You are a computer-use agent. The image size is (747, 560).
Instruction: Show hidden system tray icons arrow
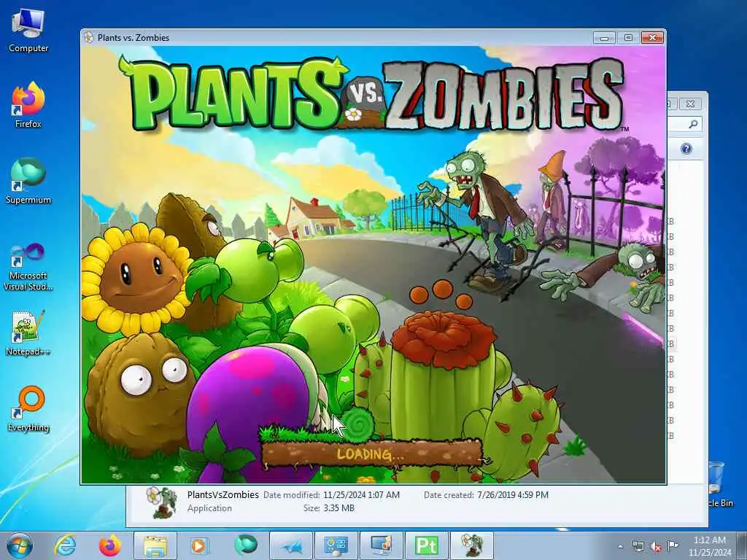(620, 546)
